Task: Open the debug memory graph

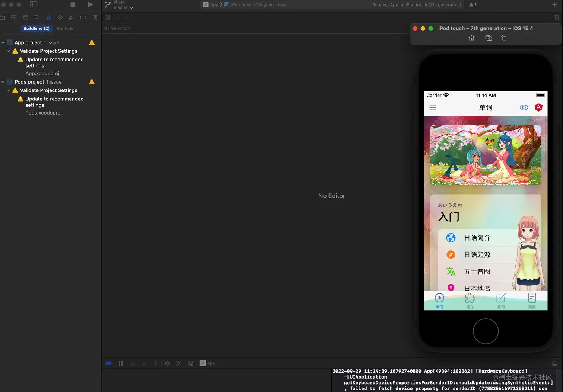Action: (x=179, y=363)
